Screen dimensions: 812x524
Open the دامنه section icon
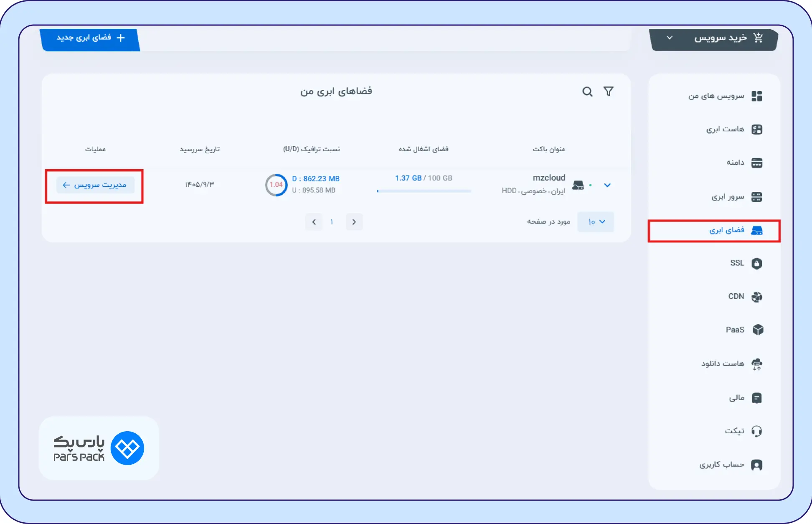click(757, 163)
